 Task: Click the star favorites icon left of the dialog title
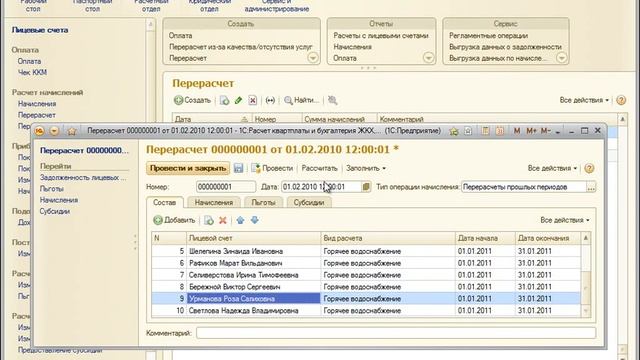pos(72,131)
